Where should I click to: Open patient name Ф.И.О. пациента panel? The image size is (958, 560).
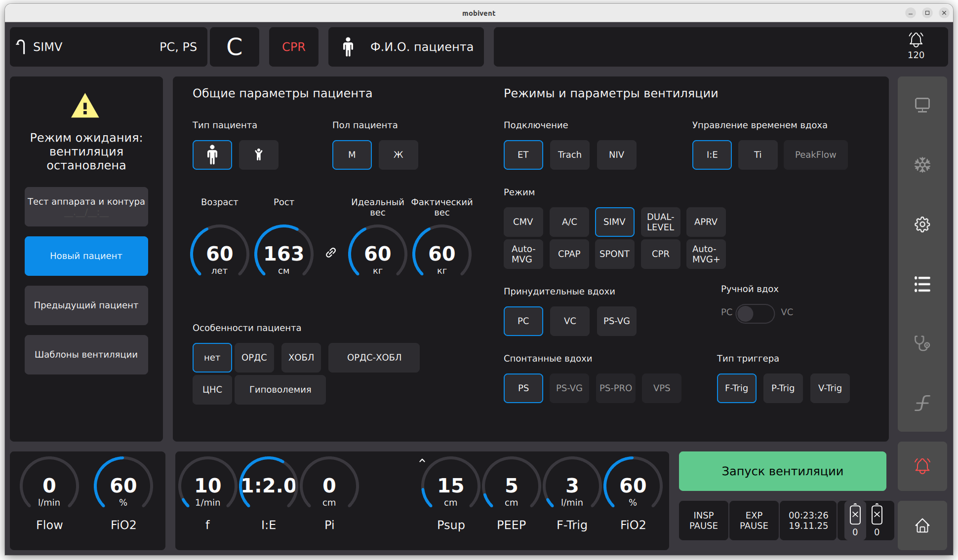point(406,47)
